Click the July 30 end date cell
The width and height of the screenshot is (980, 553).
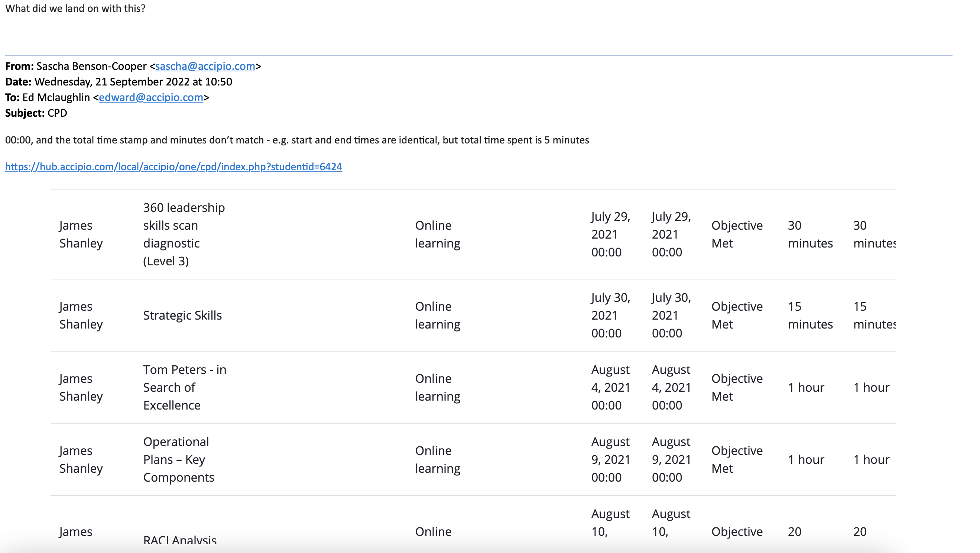(671, 315)
